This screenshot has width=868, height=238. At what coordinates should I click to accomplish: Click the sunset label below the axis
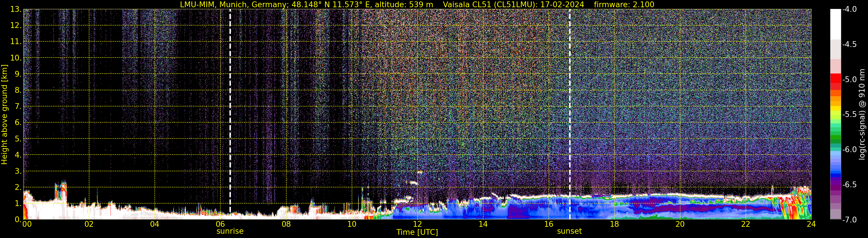click(569, 231)
